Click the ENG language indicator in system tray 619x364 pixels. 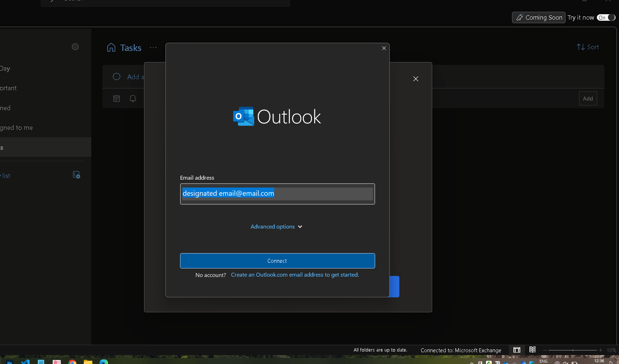coord(543,361)
